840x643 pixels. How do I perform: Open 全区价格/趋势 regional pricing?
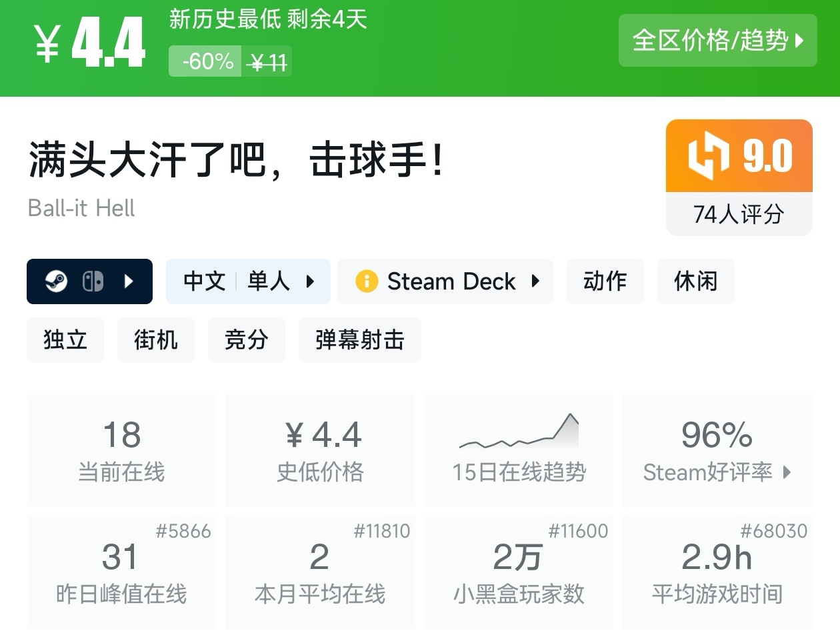[717, 41]
